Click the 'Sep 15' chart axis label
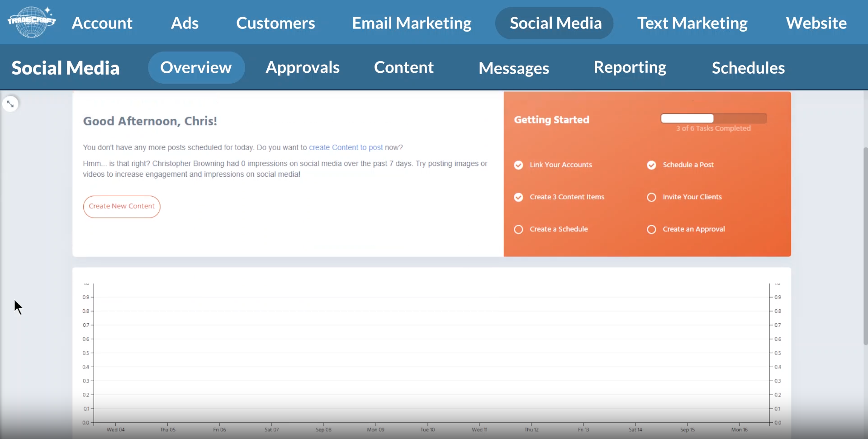The width and height of the screenshot is (868, 439). coord(688,430)
